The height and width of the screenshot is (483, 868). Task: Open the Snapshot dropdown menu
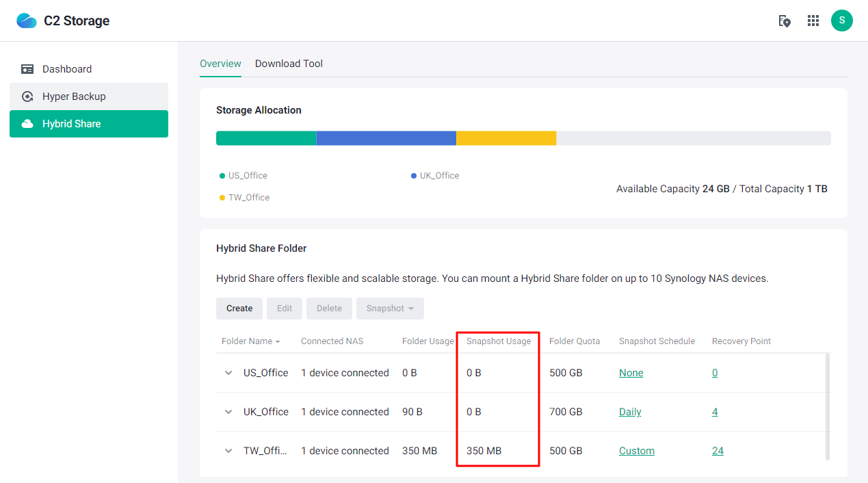click(x=390, y=308)
